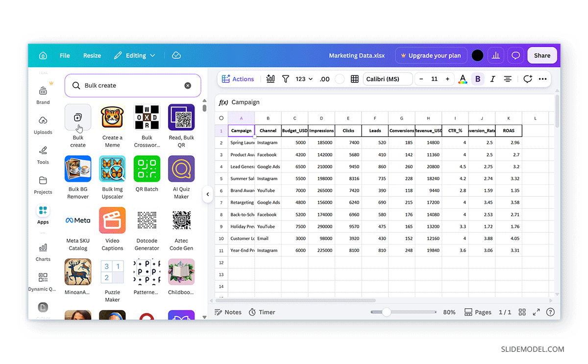Click Upgrade your plan button

pos(431,55)
